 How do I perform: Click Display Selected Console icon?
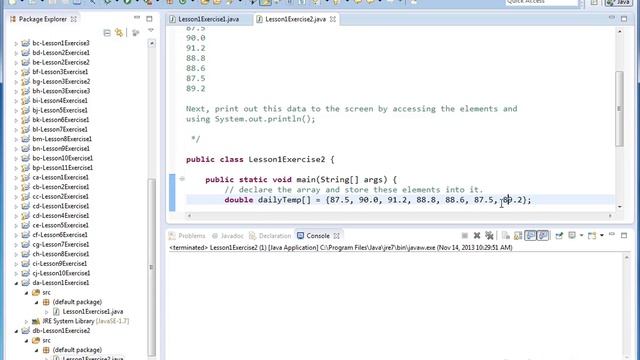click(x=572, y=236)
